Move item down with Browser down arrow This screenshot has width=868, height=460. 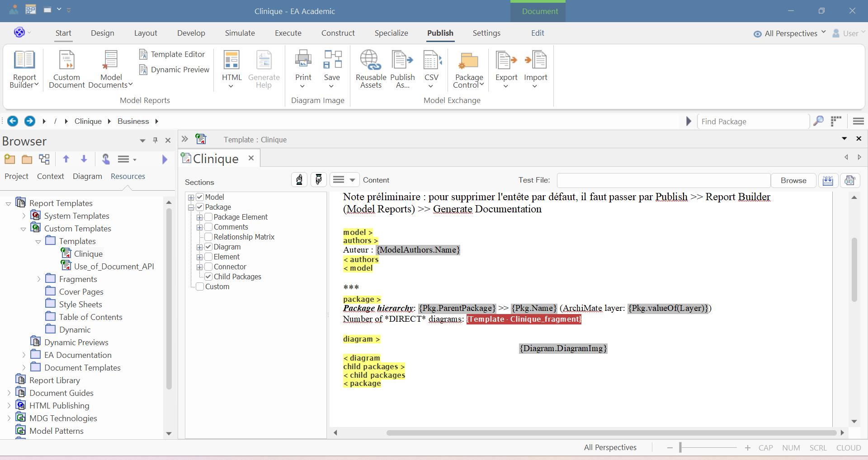point(84,159)
